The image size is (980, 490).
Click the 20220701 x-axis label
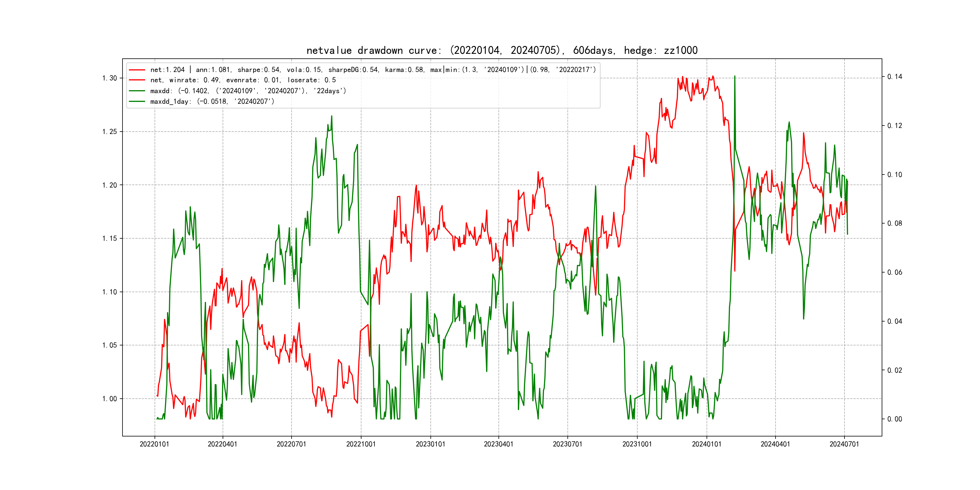[x=291, y=444]
